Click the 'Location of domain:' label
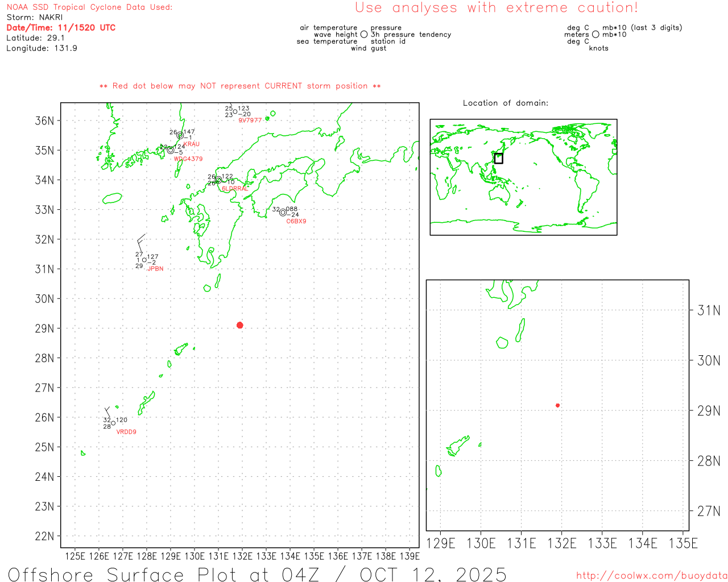728x582 pixels. point(506,103)
